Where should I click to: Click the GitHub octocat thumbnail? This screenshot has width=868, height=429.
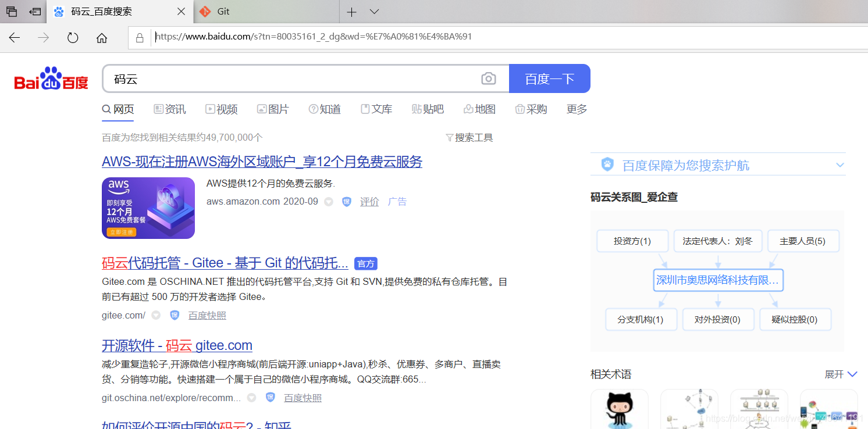tap(620, 409)
